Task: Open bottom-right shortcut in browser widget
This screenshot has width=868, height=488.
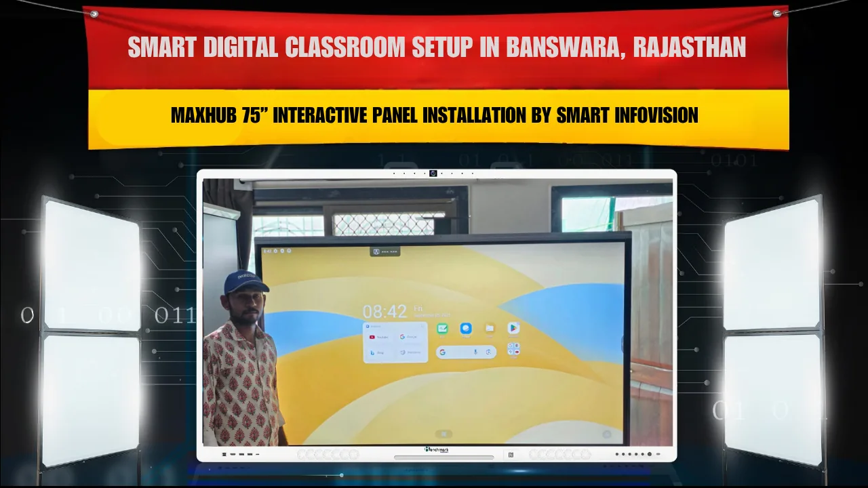Action: [x=410, y=352]
